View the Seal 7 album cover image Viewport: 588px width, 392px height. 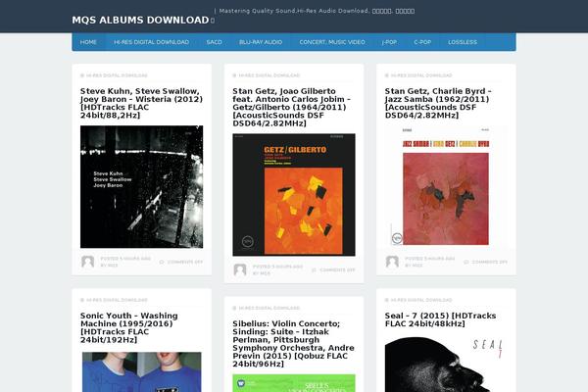pos(446,364)
